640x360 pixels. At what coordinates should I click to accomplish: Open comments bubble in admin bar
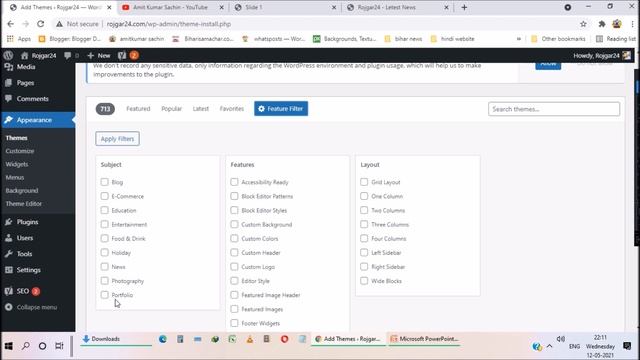pyautogui.click(x=68, y=56)
